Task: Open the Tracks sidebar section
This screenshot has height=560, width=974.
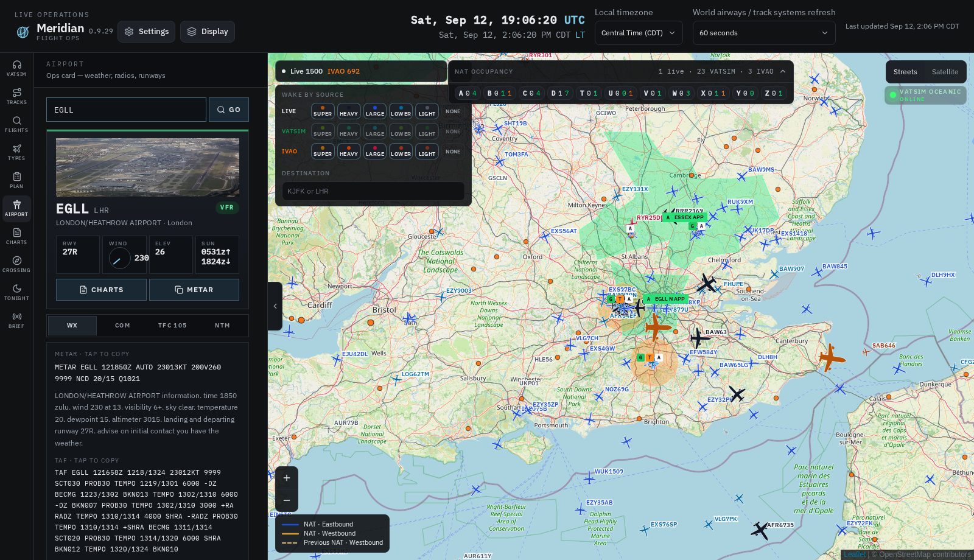Action: 16,96
